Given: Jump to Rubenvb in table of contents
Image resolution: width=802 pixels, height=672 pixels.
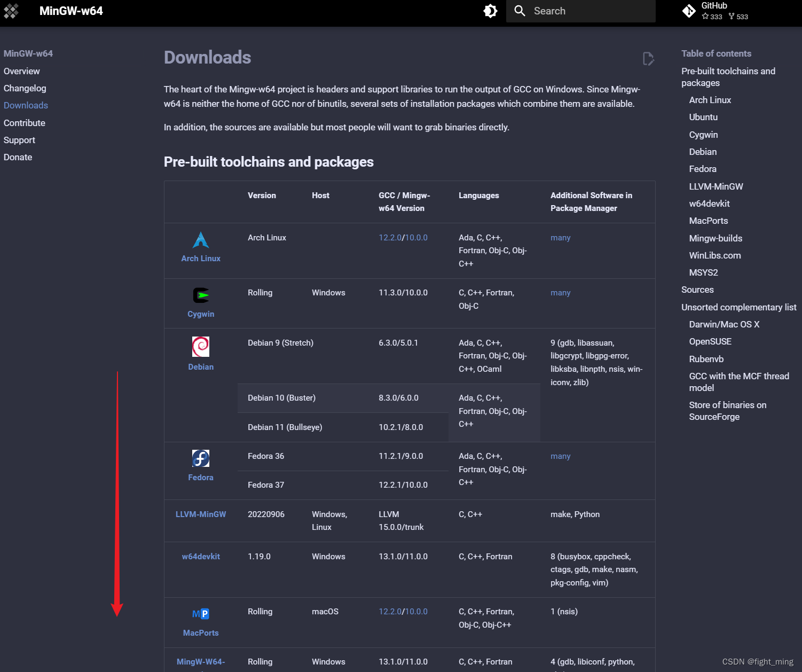Looking at the screenshot, I should (x=706, y=359).
